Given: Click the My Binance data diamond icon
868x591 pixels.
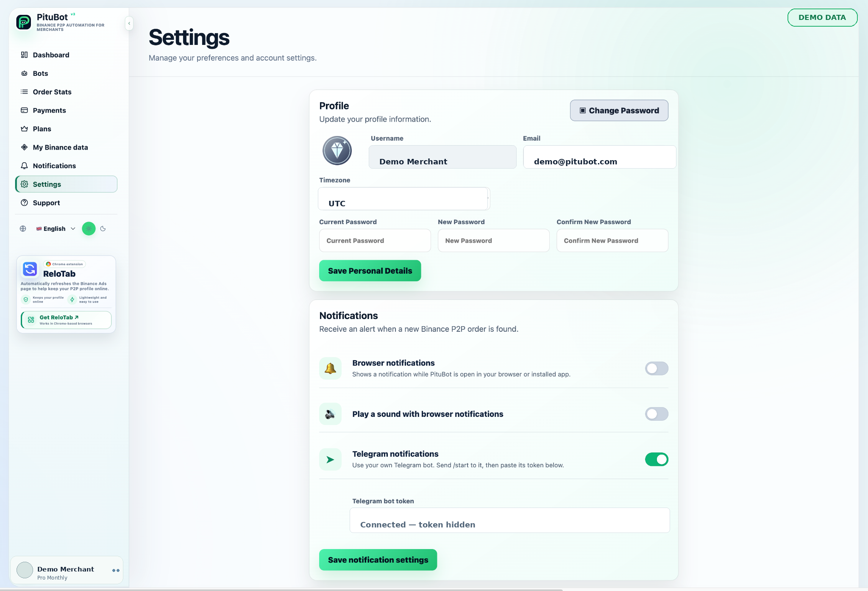Looking at the screenshot, I should click(24, 147).
